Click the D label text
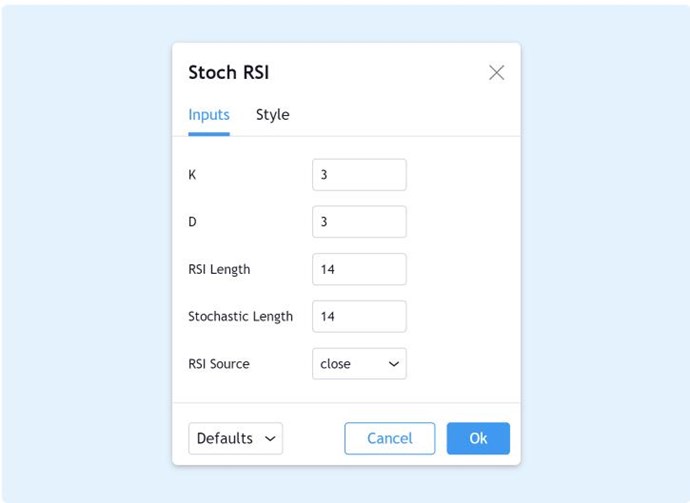The width and height of the screenshot is (690, 503). pos(192,222)
